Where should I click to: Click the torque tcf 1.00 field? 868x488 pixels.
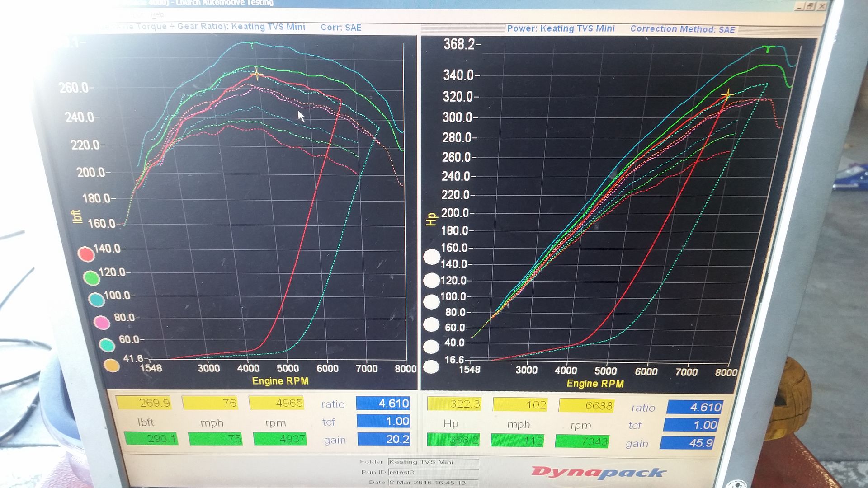click(383, 421)
